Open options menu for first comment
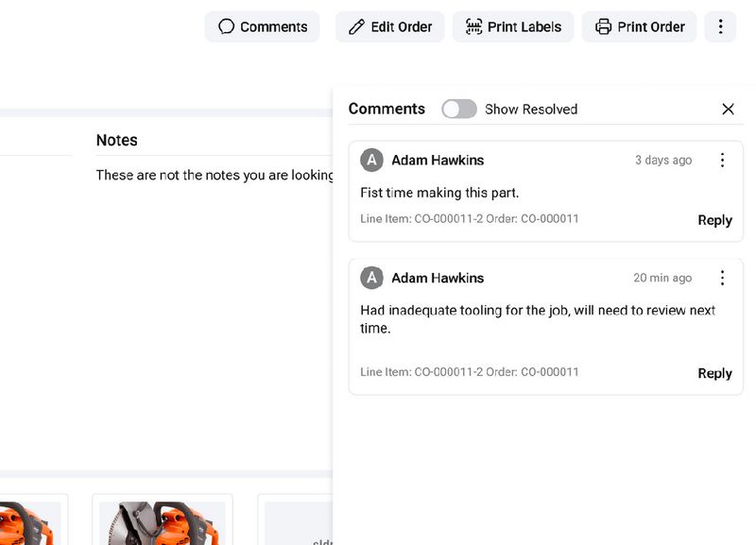 722,161
